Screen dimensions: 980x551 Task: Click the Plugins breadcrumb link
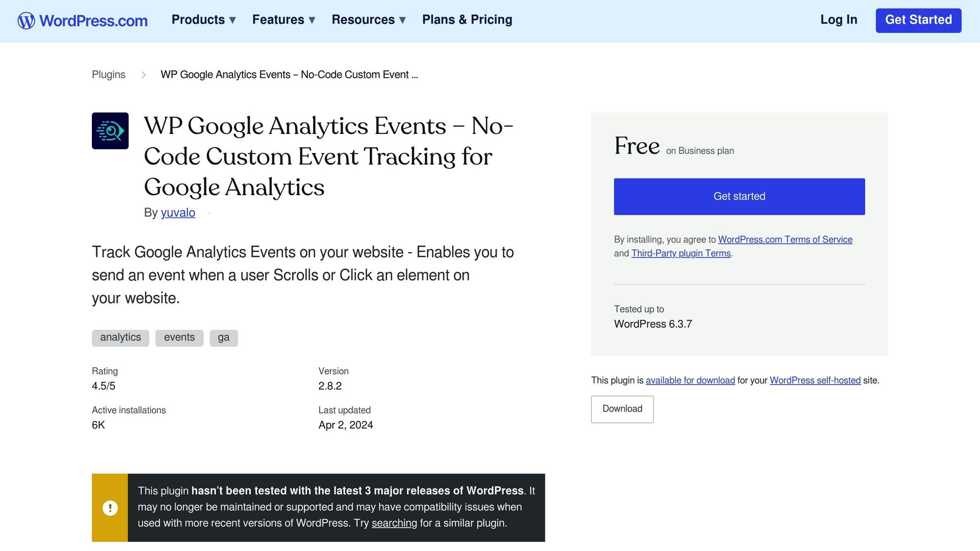click(x=108, y=75)
